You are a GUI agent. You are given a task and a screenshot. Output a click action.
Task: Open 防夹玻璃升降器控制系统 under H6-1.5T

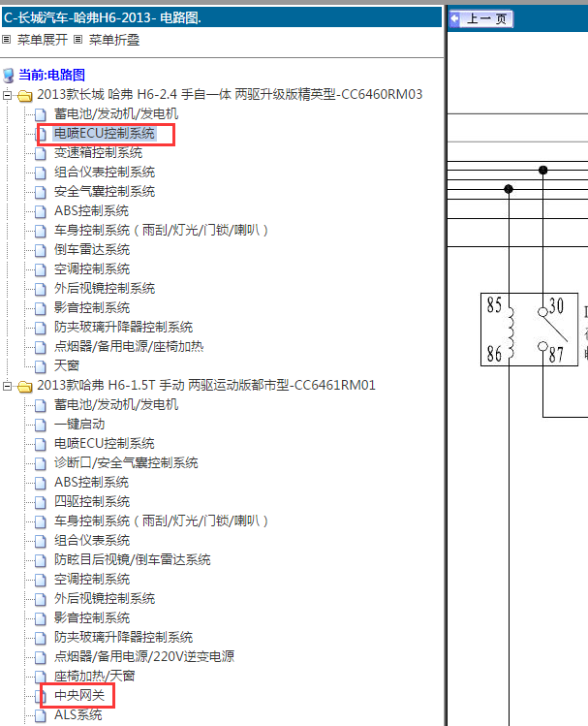click(124, 638)
